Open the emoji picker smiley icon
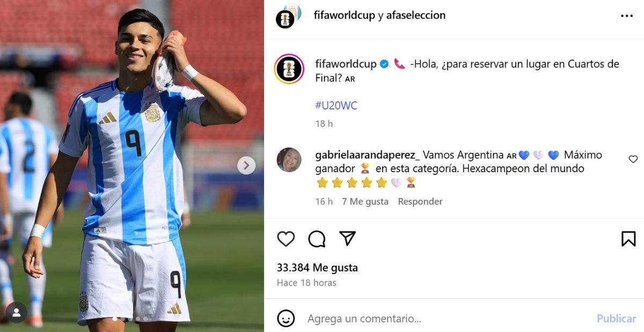 286,318
